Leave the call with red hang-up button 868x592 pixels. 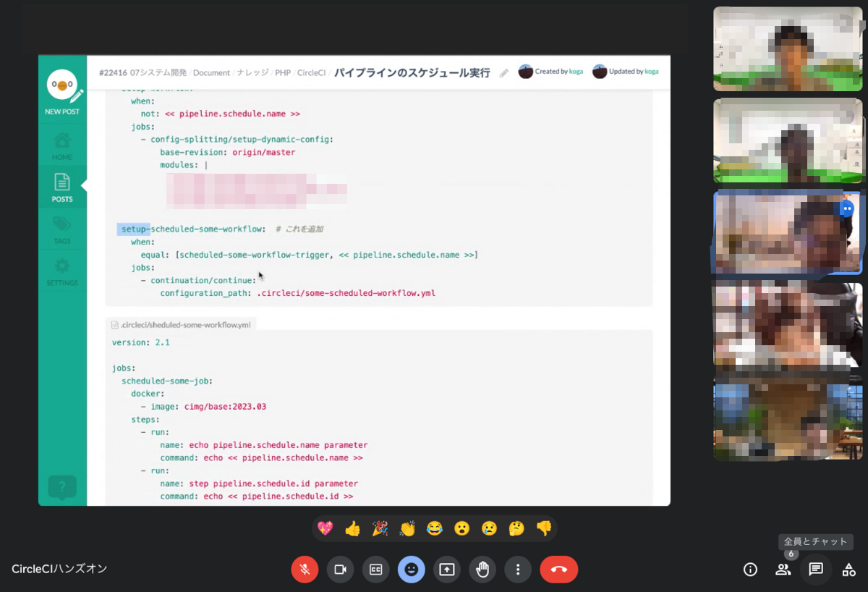(x=559, y=570)
